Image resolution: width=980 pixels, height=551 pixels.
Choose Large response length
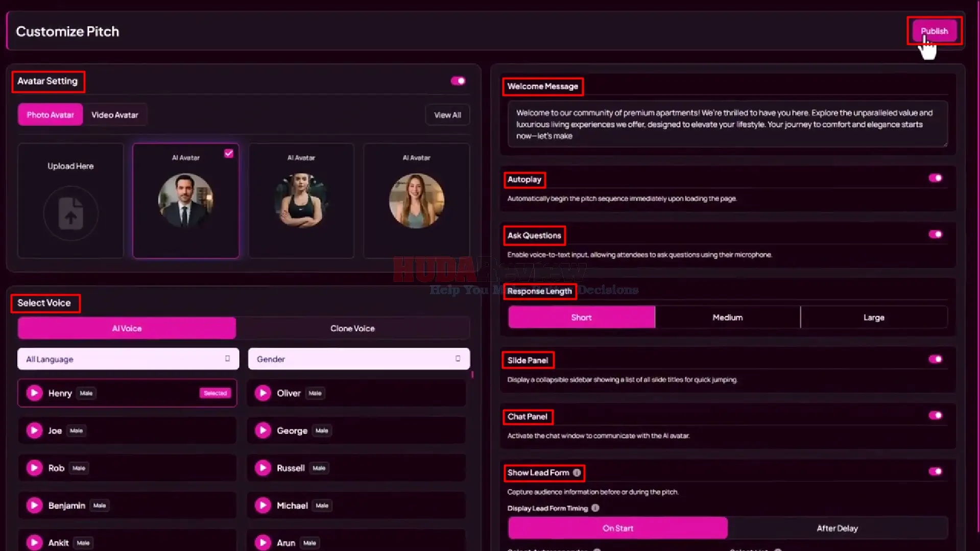[x=874, y=317]
